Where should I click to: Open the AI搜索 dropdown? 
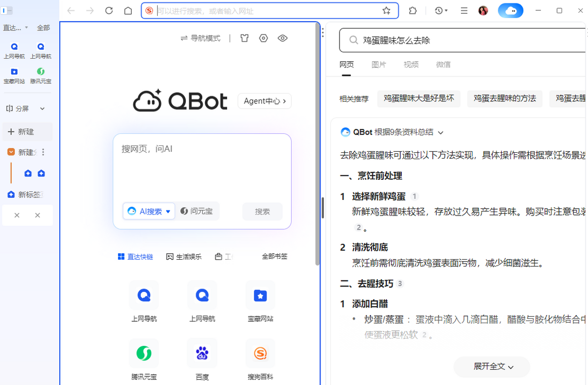click(x=148, y=212)
